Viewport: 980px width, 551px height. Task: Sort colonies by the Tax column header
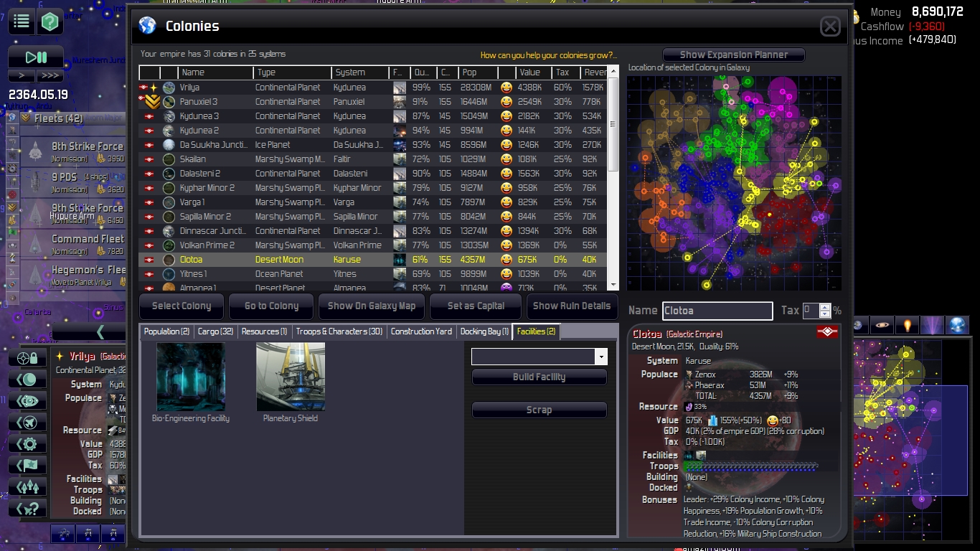(567, 72)
